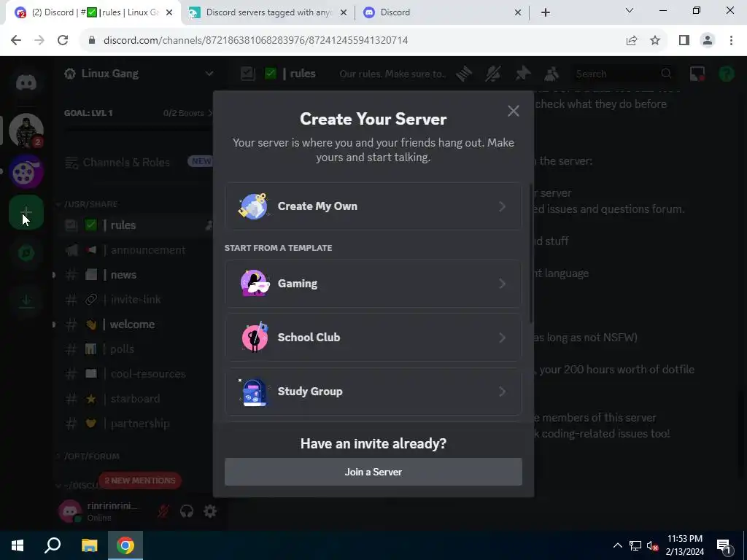Open the cool-resources channel
Image resolution: width=747 pixels, height=560 pixels.
136,374
